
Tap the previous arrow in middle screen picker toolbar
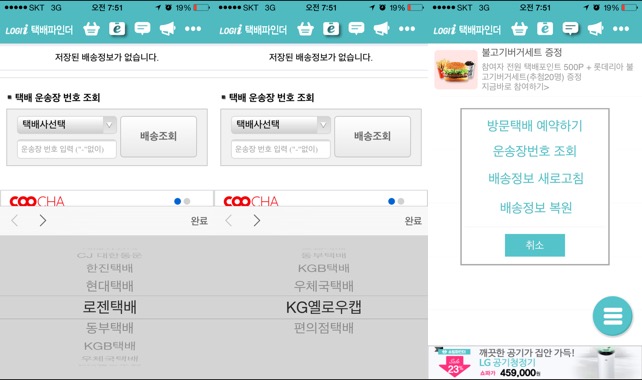229,221
